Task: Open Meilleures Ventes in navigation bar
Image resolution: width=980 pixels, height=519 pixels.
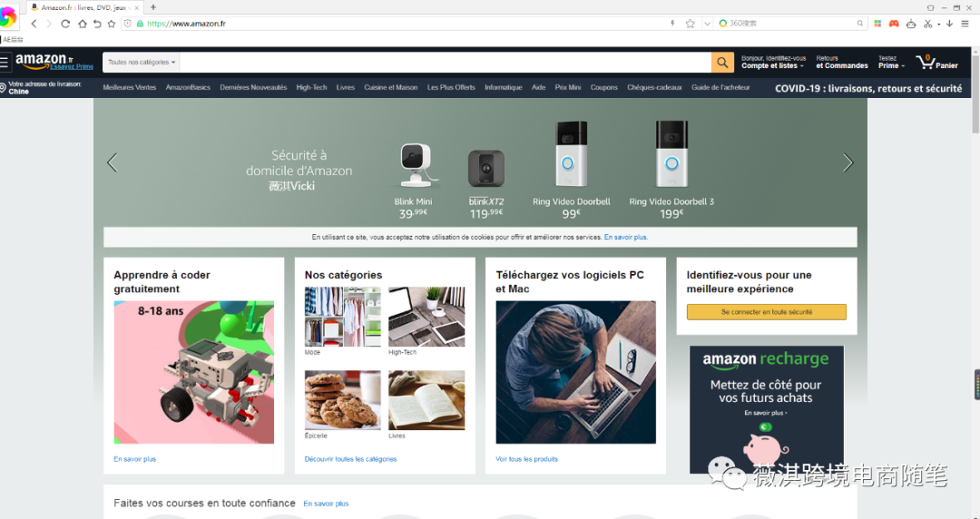Action: coord(130,87)
